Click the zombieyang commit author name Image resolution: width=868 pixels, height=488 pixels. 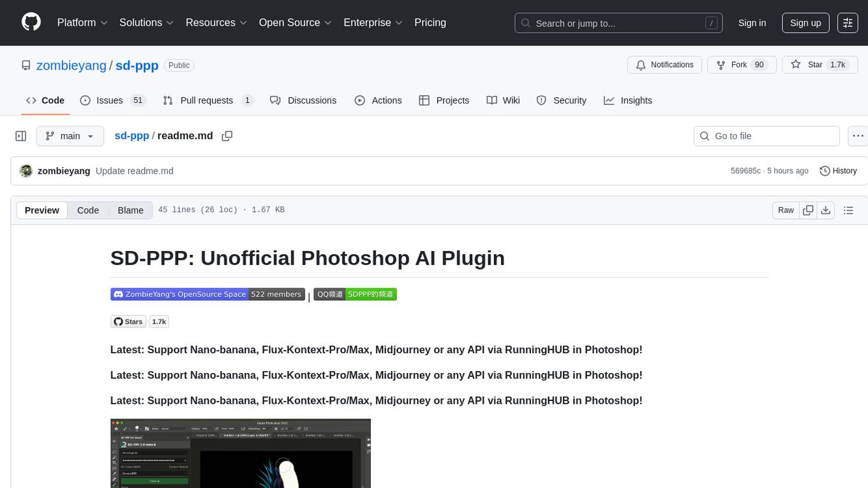(x=64, y=171)
